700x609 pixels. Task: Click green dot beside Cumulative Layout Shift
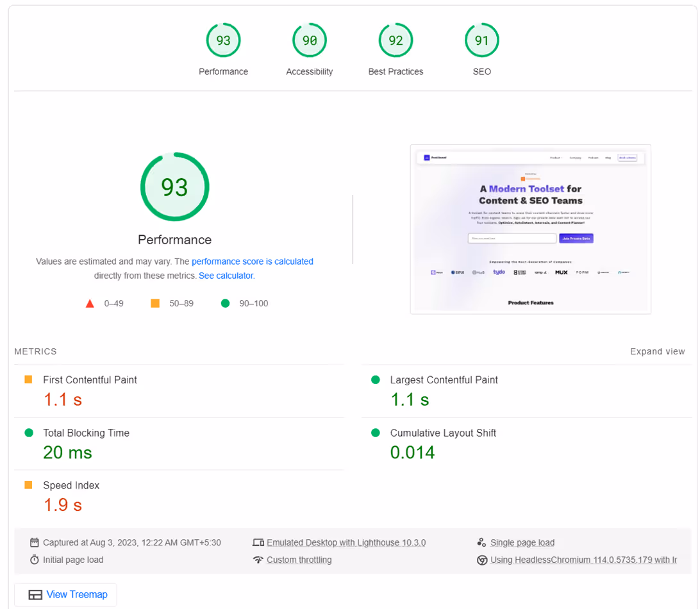pos(376,433)
